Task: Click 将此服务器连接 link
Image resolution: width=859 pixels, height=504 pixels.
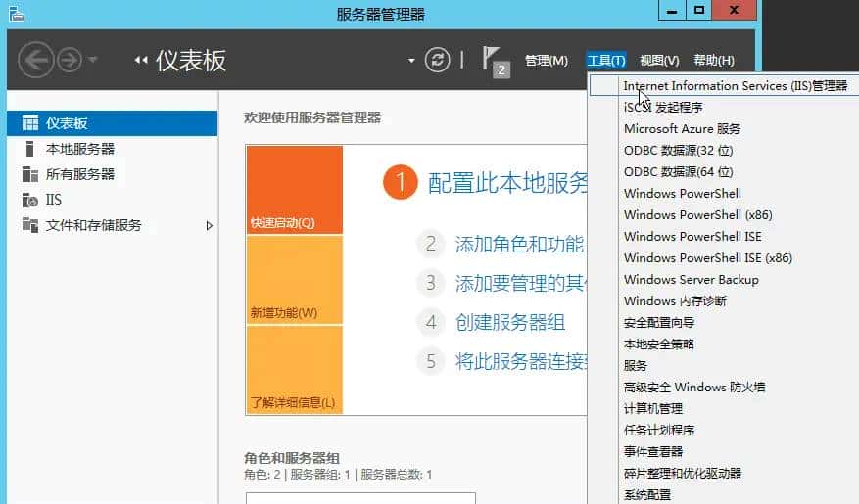Action: coord(520,362)
